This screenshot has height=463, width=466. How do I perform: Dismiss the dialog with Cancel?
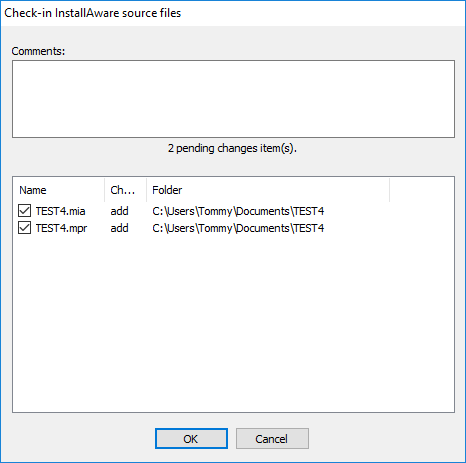click(272, 439)
